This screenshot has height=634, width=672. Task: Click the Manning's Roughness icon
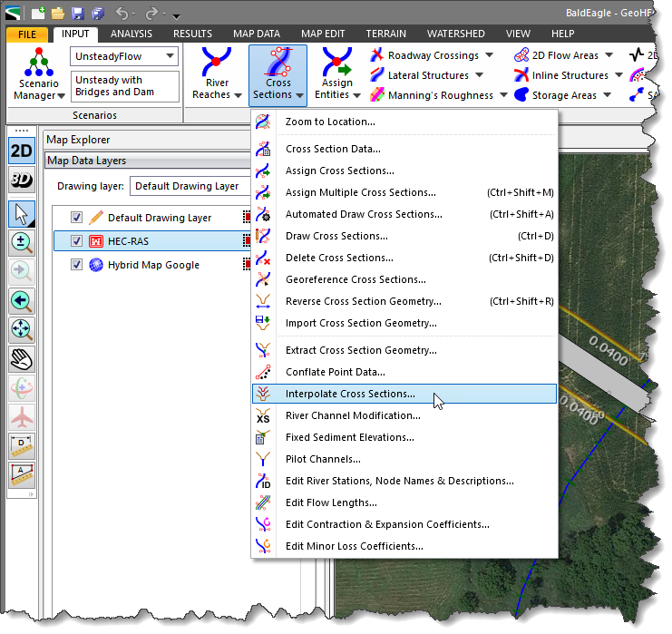[376, 94]
